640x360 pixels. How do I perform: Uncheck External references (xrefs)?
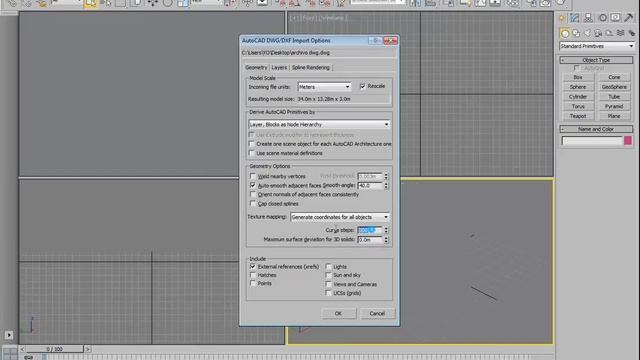253,266
